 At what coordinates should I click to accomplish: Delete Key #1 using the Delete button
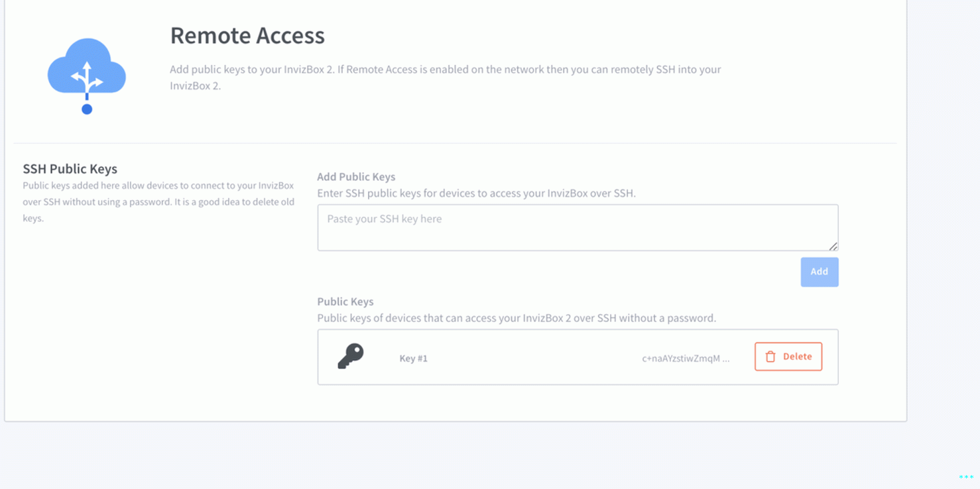(788, 356)
